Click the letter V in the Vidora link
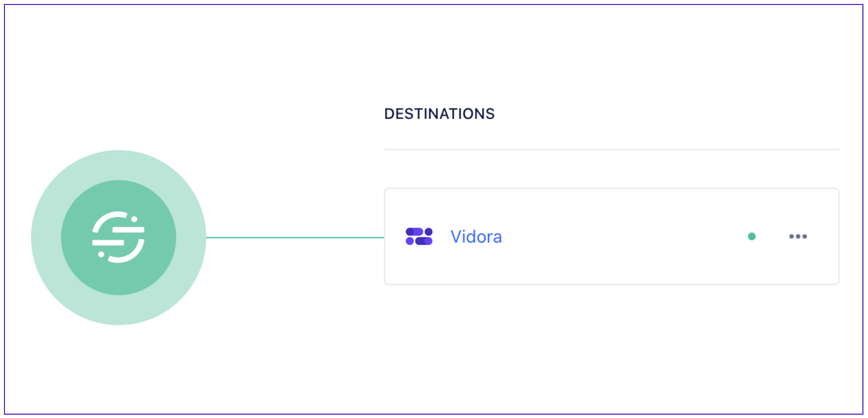The width and height of the screenshot is (868, 418). pos(457,236)
